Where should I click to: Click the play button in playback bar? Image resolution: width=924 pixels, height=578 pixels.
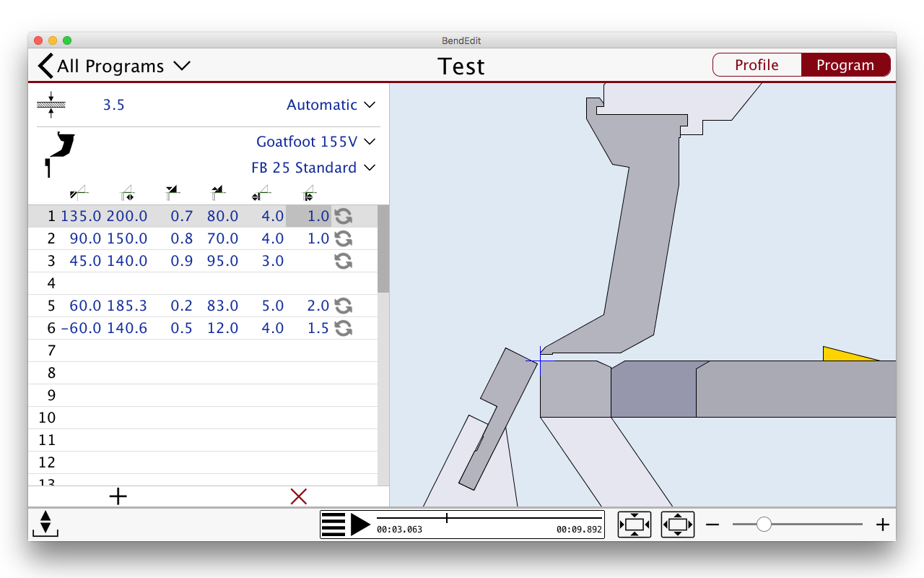[360, 525]
